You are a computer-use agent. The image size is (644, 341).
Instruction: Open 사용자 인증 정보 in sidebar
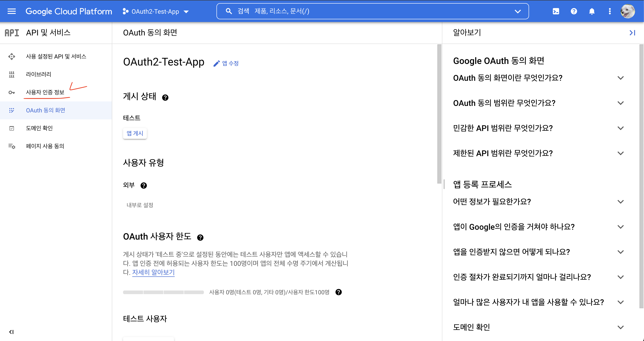45,92
